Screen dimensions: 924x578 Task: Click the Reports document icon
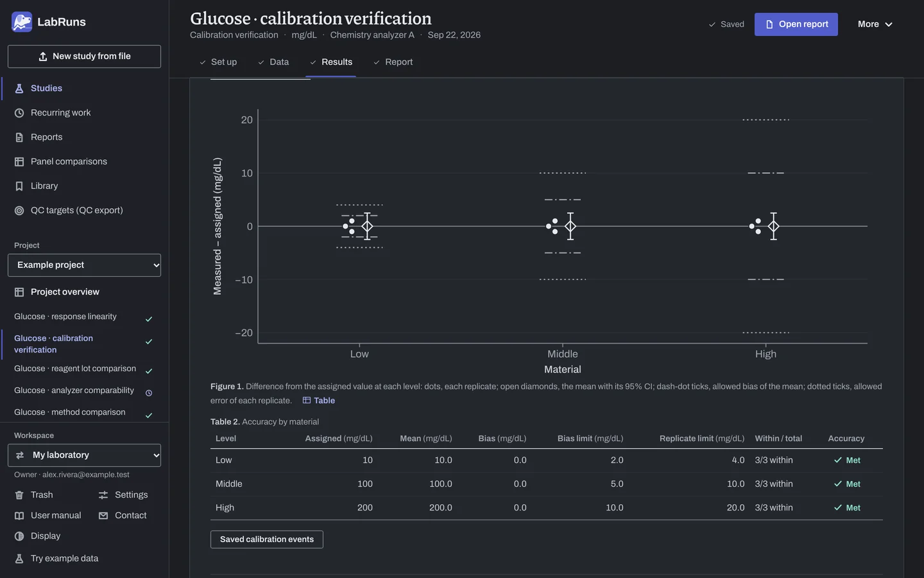click(19, 137)
